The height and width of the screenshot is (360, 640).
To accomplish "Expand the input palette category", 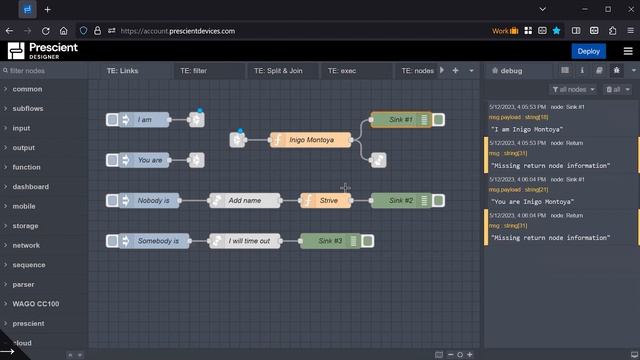I will click(x=21, y=128).
